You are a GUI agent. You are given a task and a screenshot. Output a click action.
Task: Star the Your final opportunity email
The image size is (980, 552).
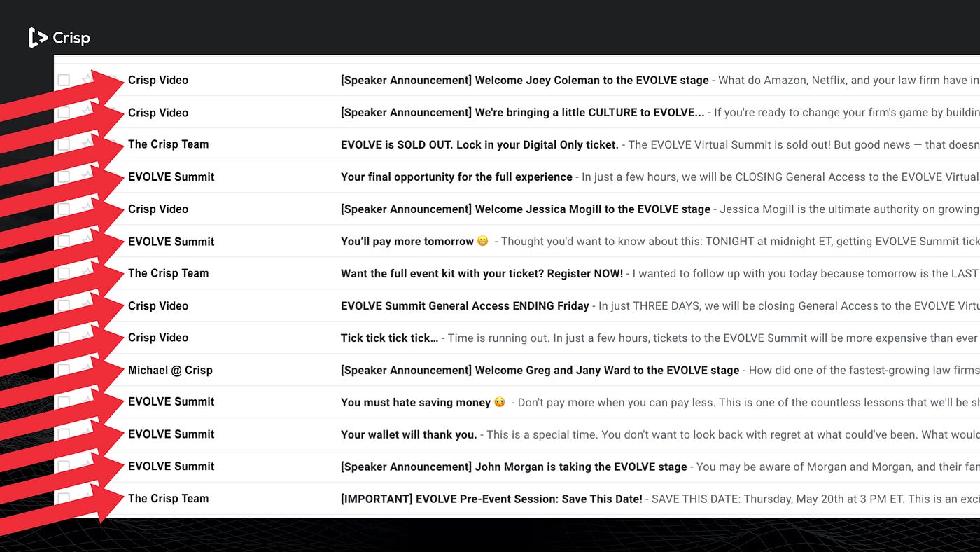coord(87,175)
